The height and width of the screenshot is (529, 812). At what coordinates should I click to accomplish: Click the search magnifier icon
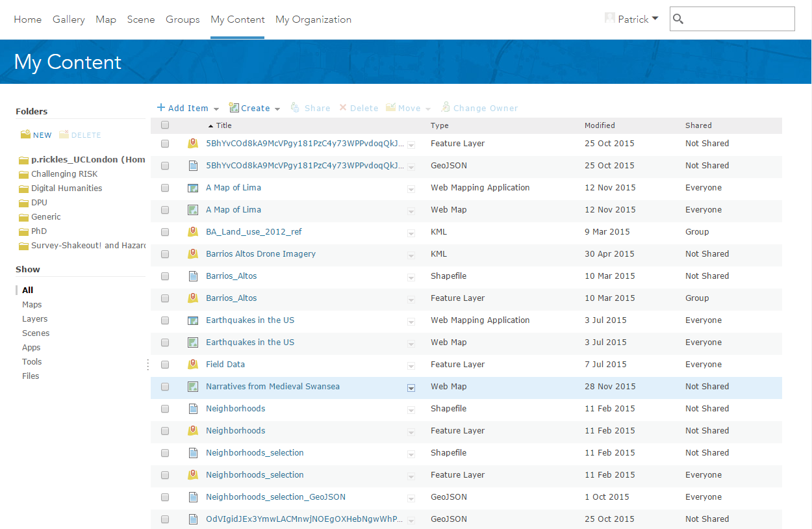pos(678,19)
